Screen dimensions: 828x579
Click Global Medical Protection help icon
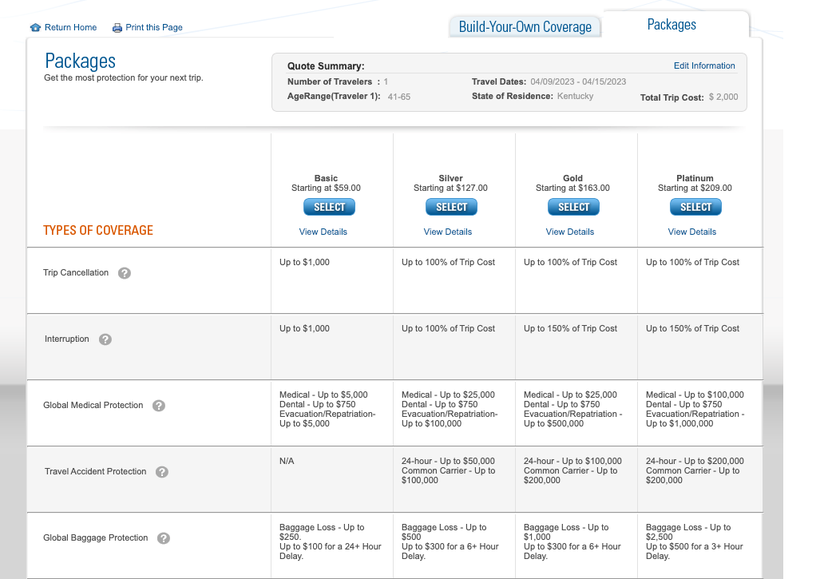click(x=161, y=405)
